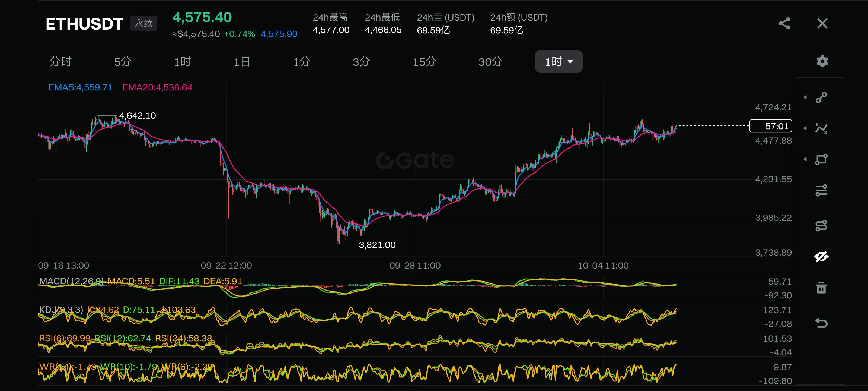Expand the shape tool options arrow
The image size is (868, 391).
[x=805, y=159]
